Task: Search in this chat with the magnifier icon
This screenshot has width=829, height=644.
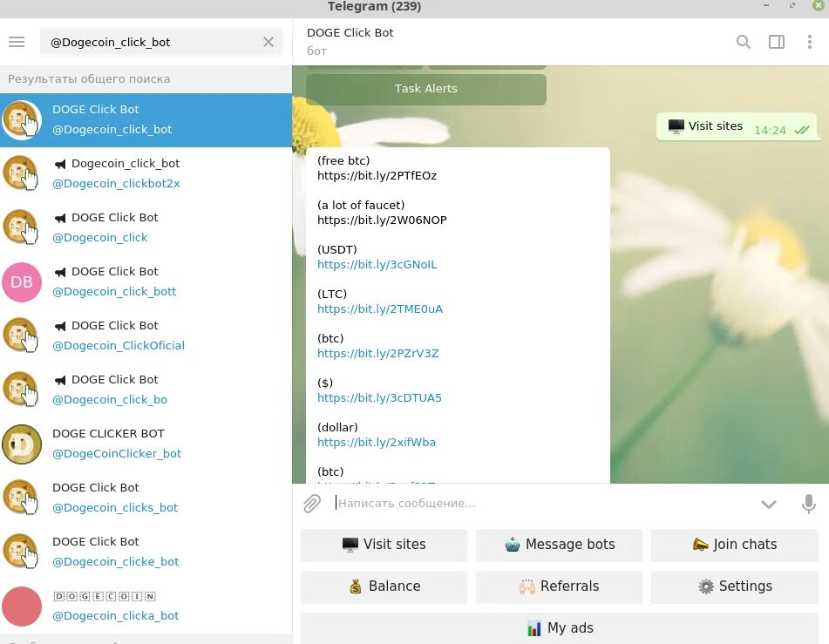Action: tap(744, 42)
